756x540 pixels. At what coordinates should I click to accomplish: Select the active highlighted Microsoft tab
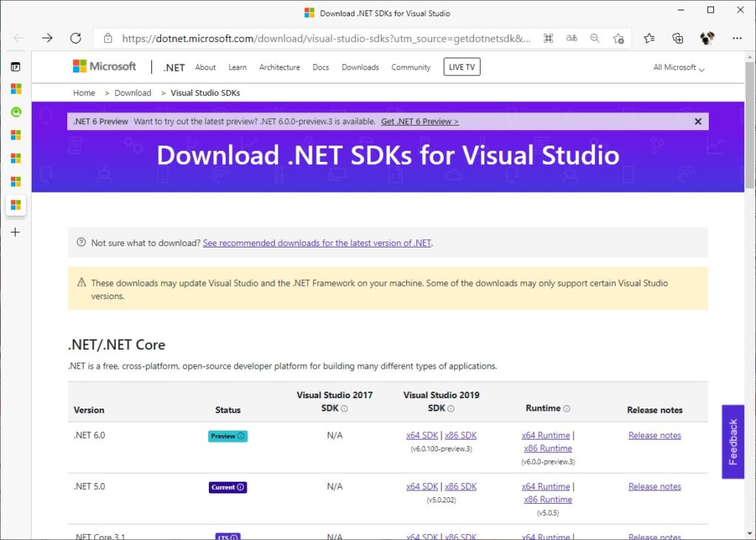16,205
